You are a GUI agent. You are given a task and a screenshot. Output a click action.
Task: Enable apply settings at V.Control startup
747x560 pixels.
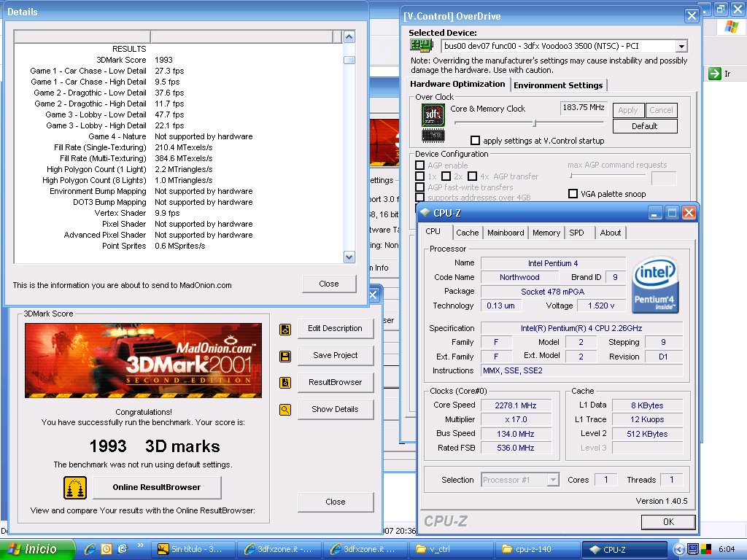point(476,141)
